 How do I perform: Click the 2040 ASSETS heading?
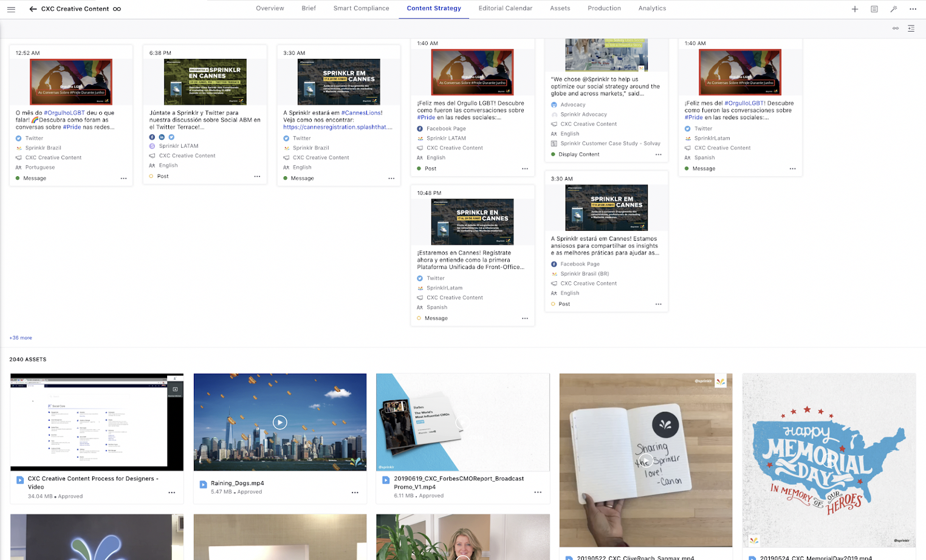point(28,360)
